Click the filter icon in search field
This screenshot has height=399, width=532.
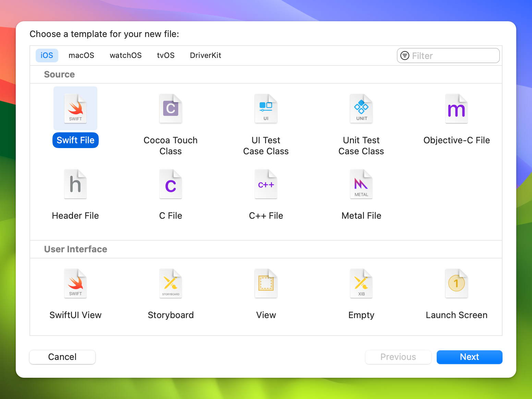coord(405,56)
